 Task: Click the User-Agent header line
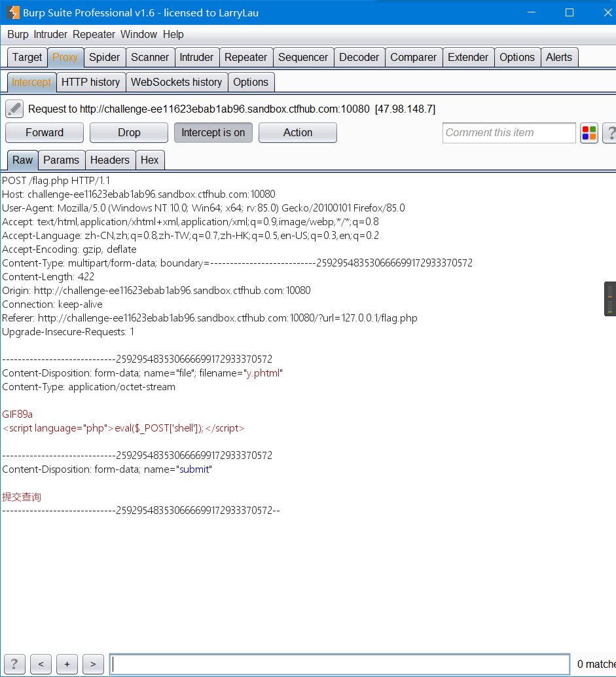(x=204, y=208)
